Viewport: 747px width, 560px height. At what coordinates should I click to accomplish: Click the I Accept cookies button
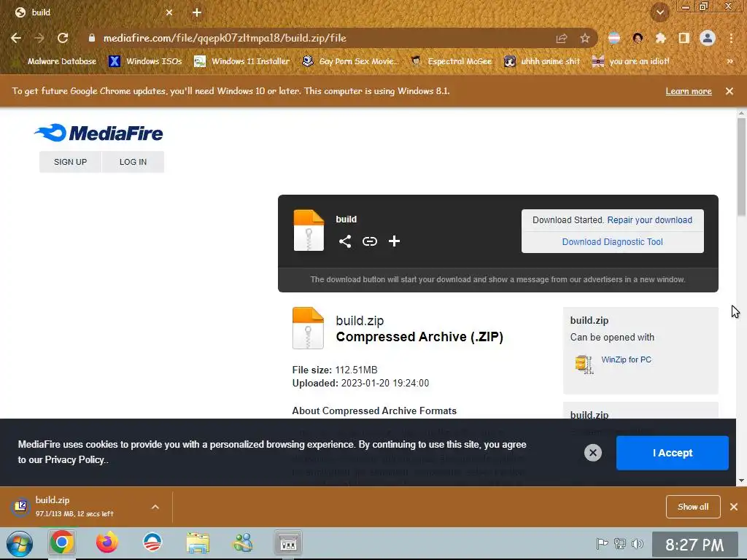(672, 453)
